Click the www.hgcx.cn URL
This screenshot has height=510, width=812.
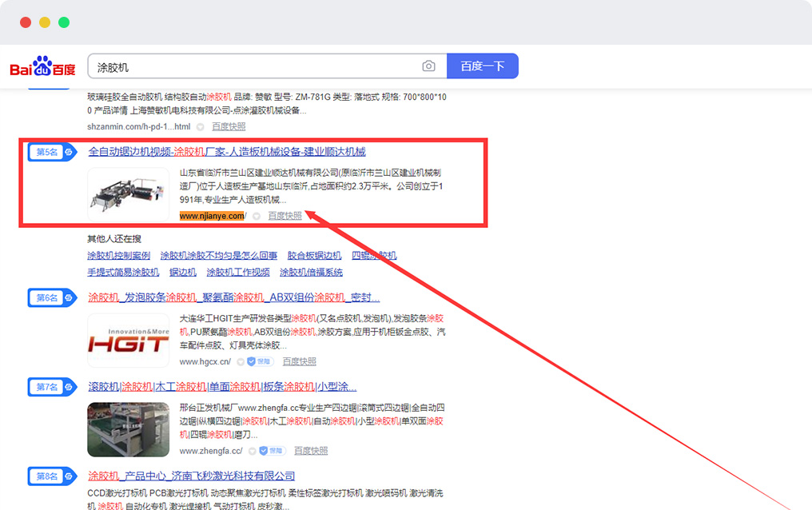tap(205, 361)
